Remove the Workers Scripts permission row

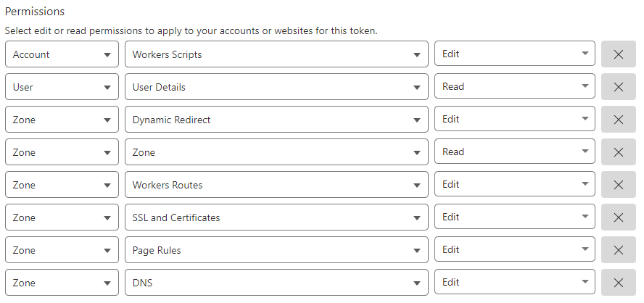(x=618, y=54)
